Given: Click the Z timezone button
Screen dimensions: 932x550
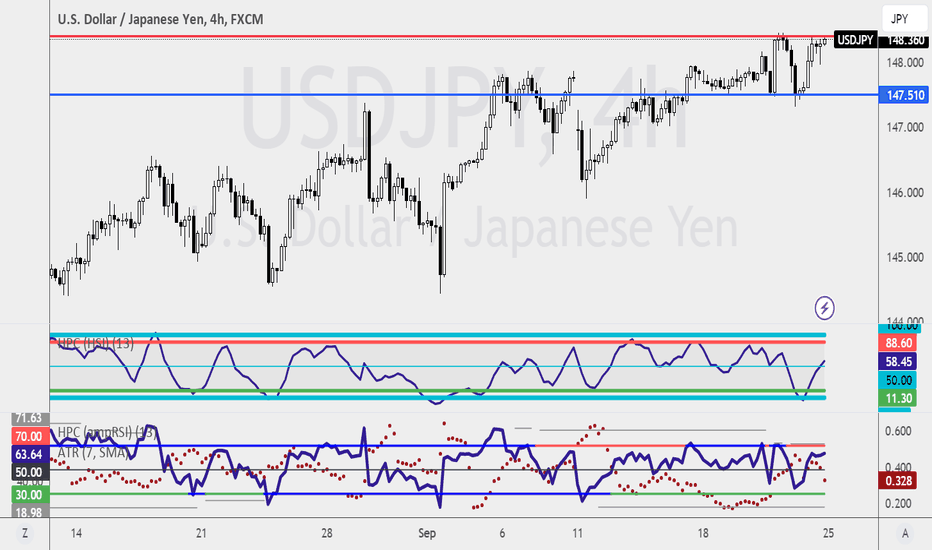Looking at the screenshot, I should pyautogui.click(x=25, y=533).
